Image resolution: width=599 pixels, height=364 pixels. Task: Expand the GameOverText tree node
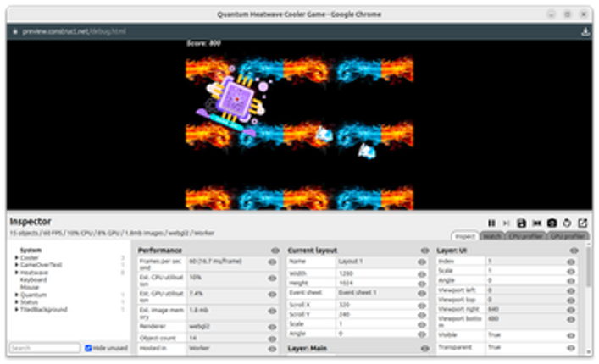point(16,265)
